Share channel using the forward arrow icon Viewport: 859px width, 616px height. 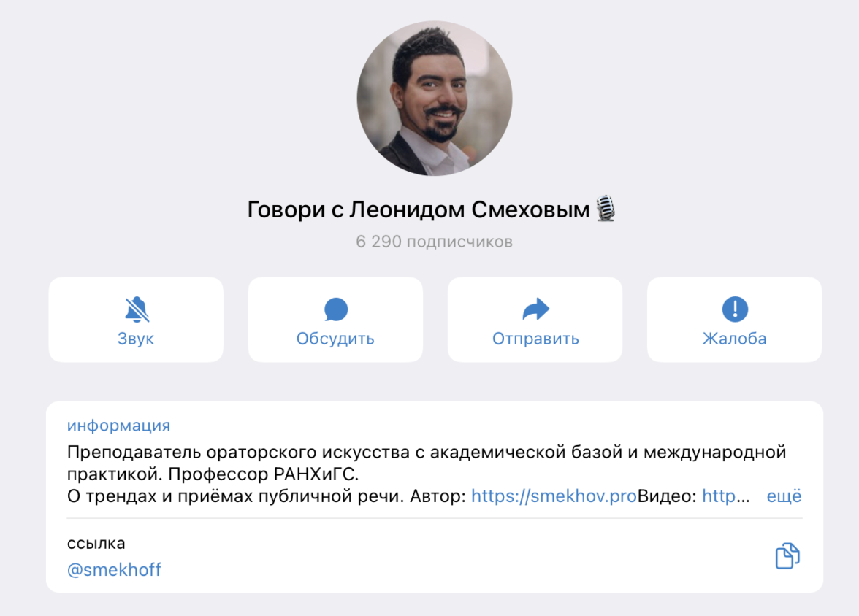536,309
